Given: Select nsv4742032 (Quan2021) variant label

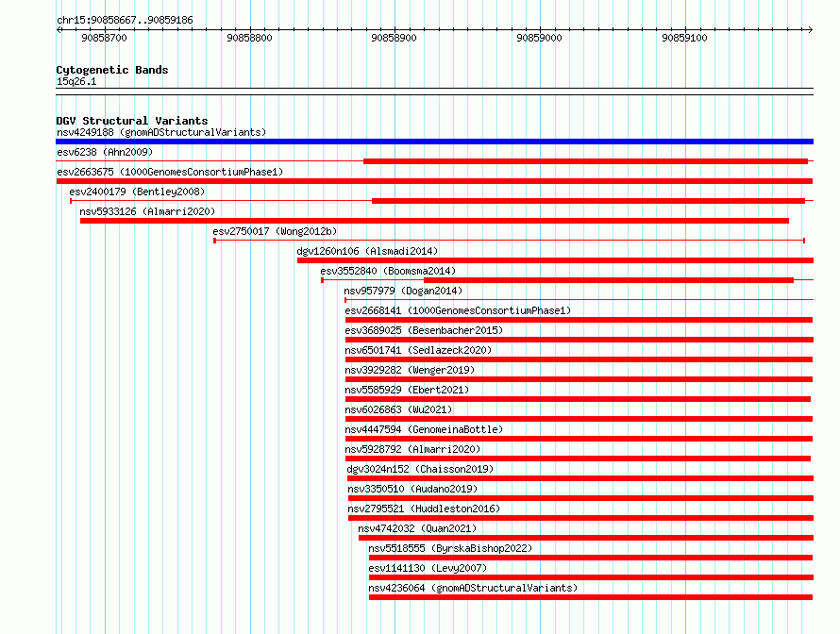Looking at the screenshot, I should click(417, 528).
